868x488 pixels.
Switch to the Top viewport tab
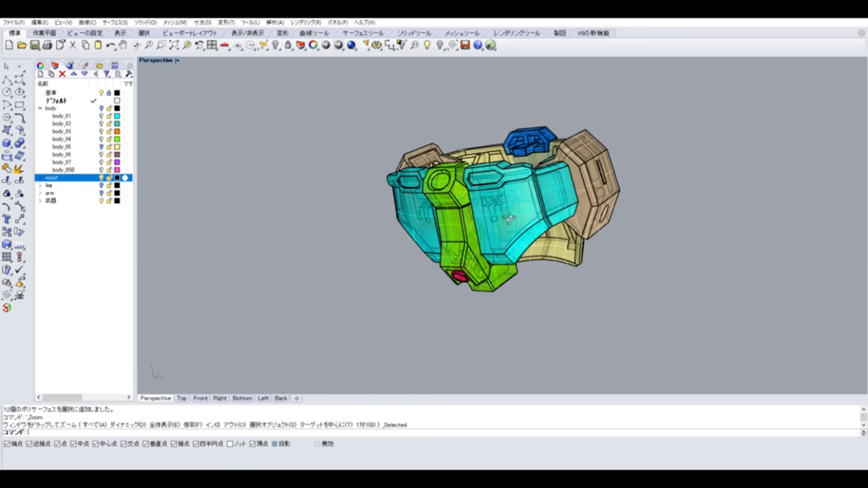[x=182, y=398]
